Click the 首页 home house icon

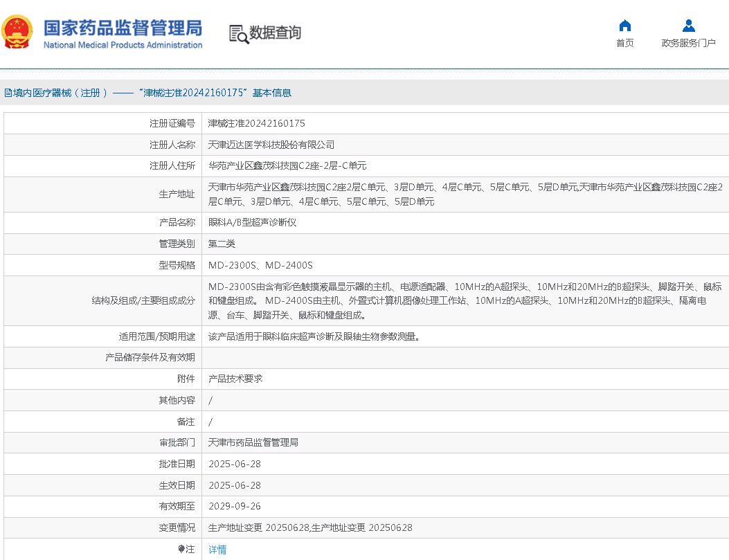pyautogui.click(x=624, y=26)
